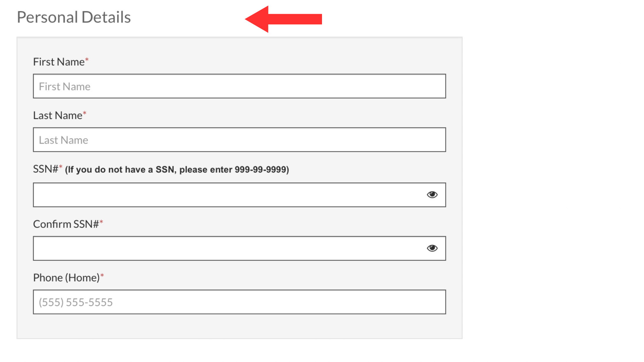Click the First Name field label
Viewport: 644px width, 362px height.
pos(59,62)
